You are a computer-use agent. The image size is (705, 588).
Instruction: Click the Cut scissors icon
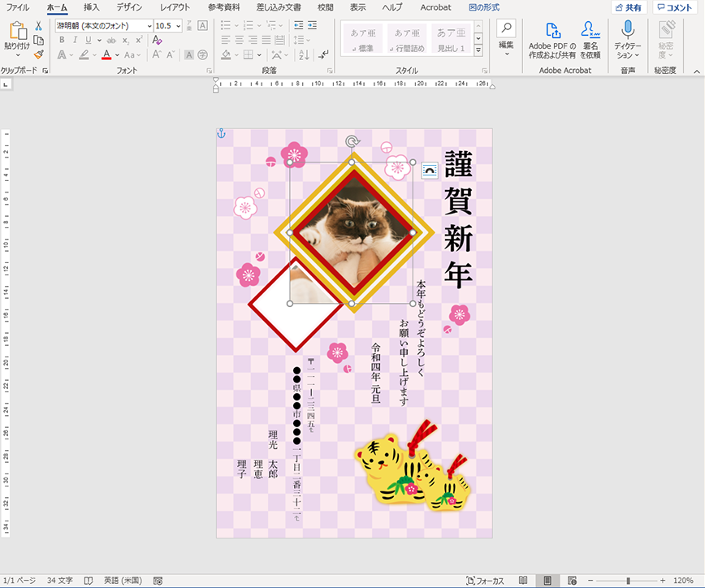click(37, 25)
